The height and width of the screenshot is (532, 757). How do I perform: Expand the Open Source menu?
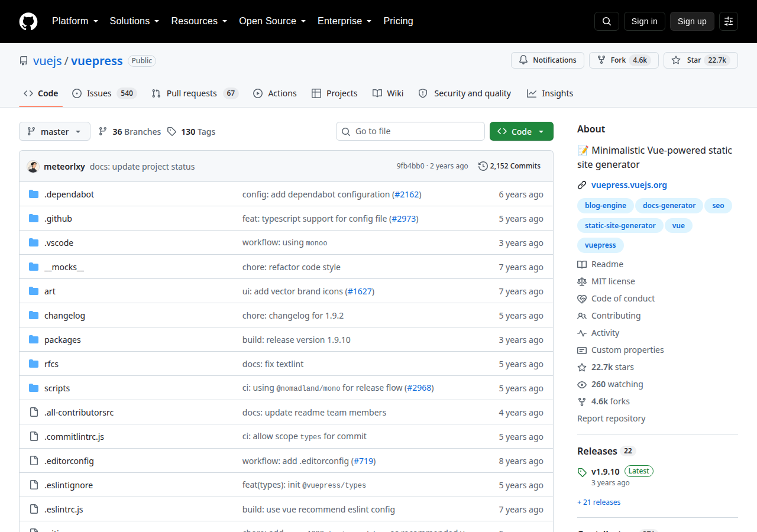[272, 21]
